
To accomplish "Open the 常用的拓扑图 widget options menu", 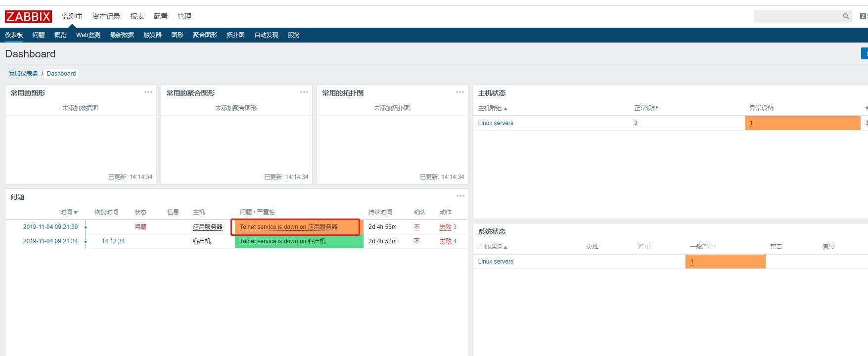I will pos(460,92).
